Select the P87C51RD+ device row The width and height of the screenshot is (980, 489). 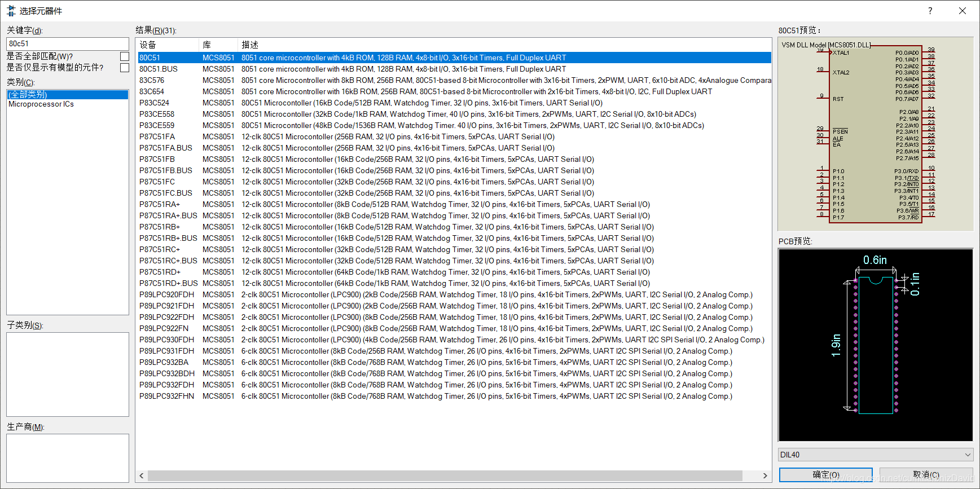454,272
